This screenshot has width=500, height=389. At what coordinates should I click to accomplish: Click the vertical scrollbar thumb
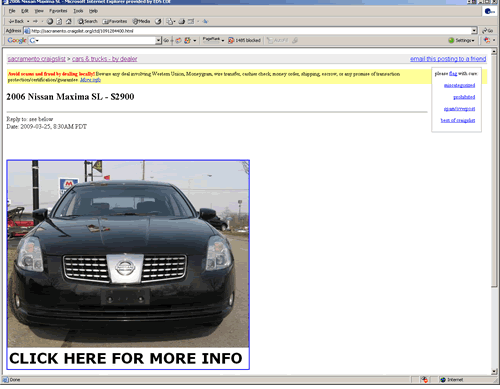[494, 170]
